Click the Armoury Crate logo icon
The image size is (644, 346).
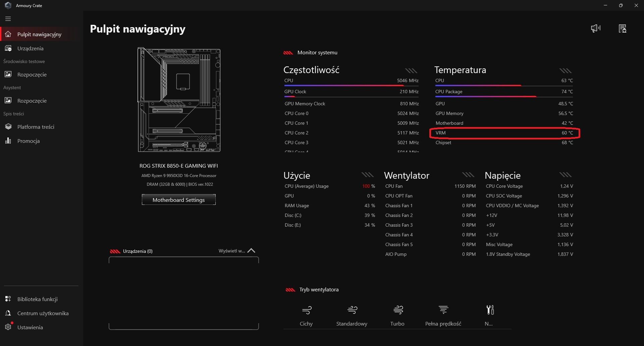8,5
